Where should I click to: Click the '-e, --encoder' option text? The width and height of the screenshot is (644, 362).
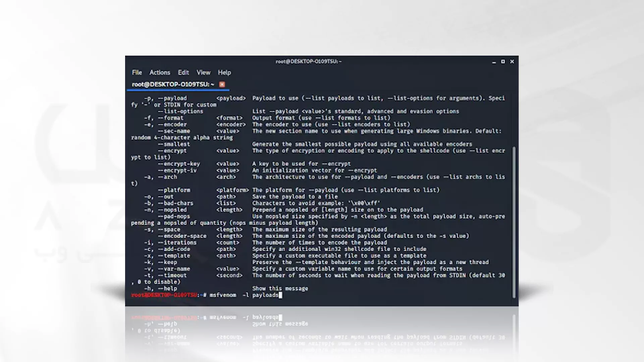(x=165, y=124)
